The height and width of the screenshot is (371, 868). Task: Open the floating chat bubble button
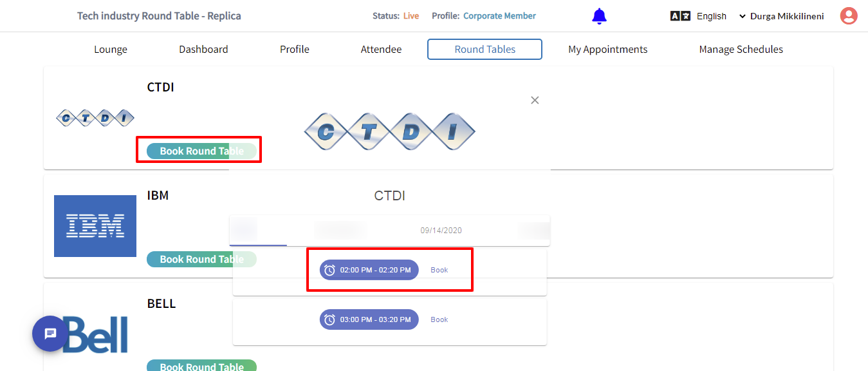tap(50, 334)
